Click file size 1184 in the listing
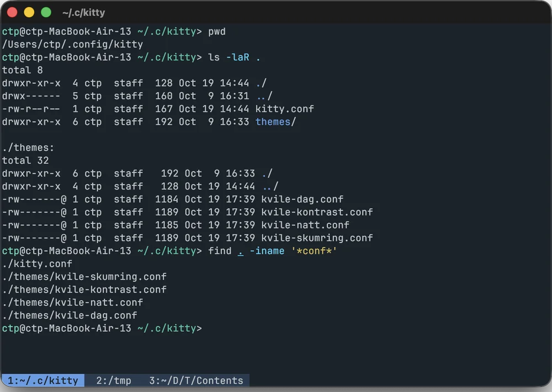This screenshot has height=392, width=552. point(167,199)
